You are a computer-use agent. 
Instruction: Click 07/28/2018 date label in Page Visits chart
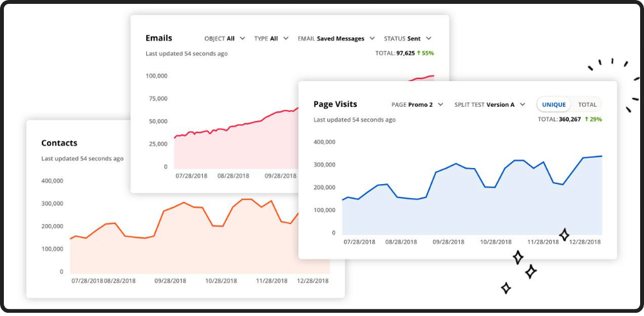(x=359, y=242)
